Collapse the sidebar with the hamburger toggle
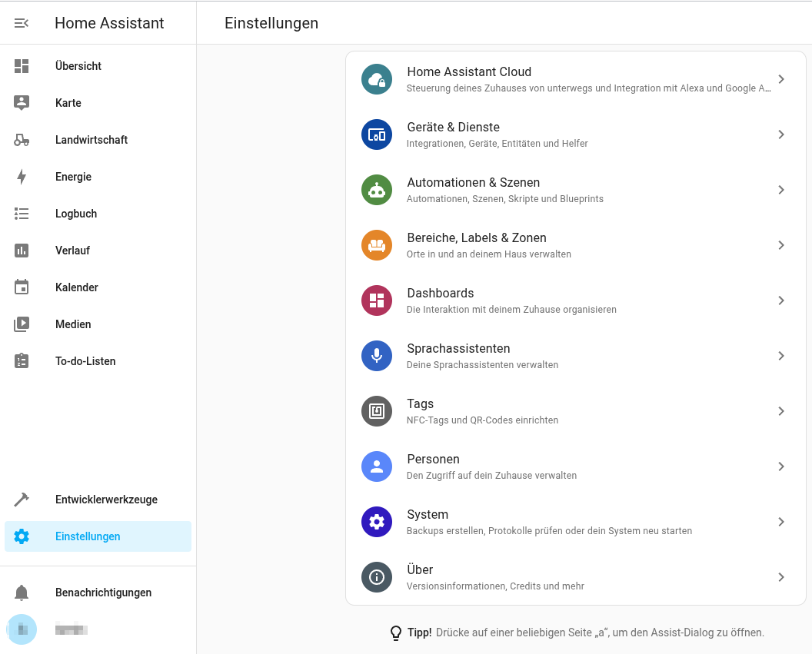The width and height of the screenshot is (812, 654). (x=21, y=22)
